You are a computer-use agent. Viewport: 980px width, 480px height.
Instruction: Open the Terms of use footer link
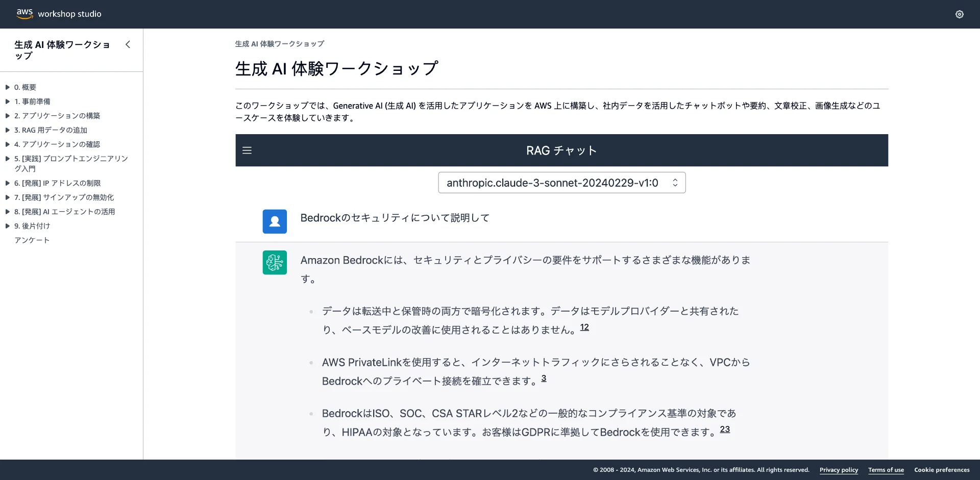pyautogui.click(x=886, y=470)
